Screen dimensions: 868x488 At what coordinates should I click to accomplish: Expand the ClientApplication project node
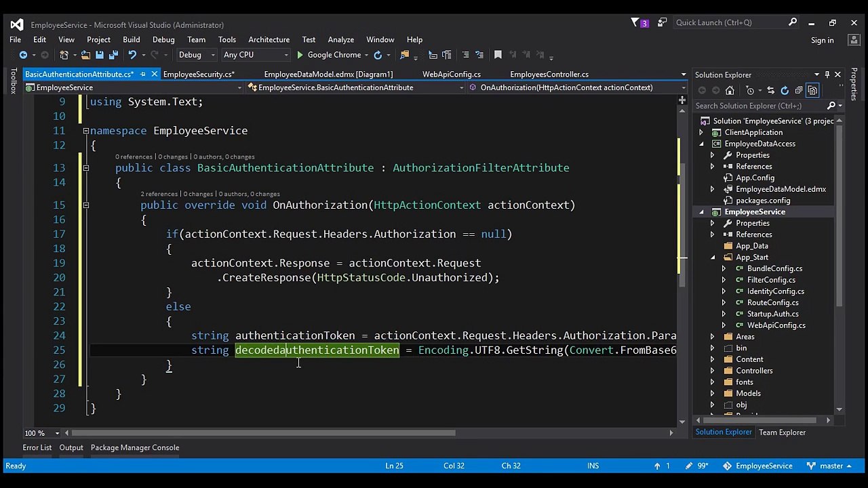(702, 132)
